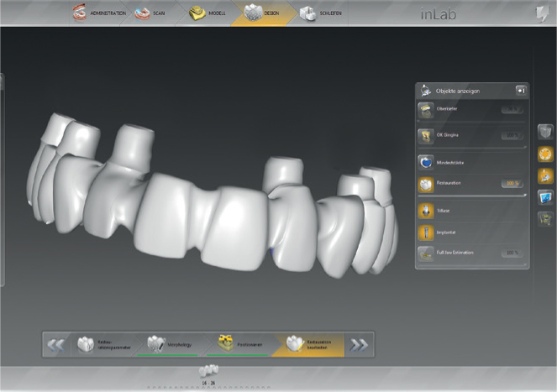557x392 pixels.
Task: Toggle Restauration object visibility
Action: click(426, 183)
